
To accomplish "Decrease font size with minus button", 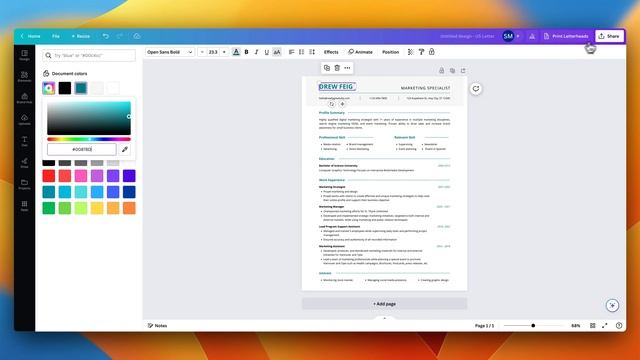I will 202,52.
